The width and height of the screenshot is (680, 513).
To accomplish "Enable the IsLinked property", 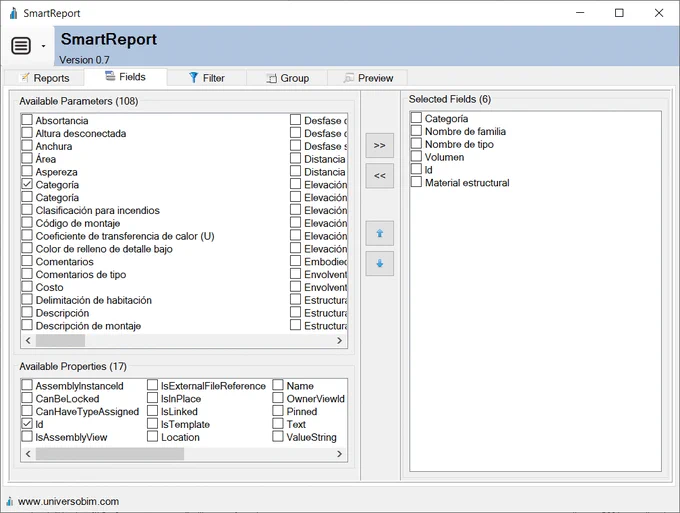I will (152, 411).
